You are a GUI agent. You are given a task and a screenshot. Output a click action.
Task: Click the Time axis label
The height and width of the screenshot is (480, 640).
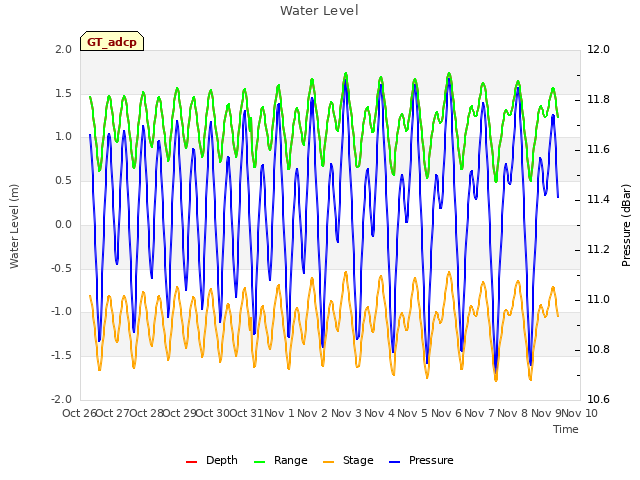[566, 429]
